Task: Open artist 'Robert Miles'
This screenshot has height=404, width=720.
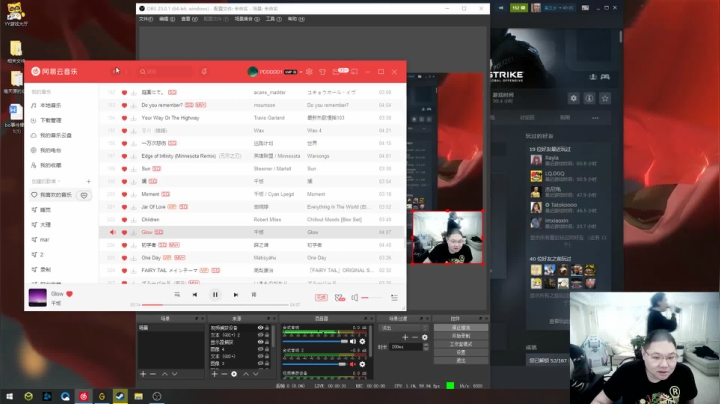Action: [x=267, y=219]
